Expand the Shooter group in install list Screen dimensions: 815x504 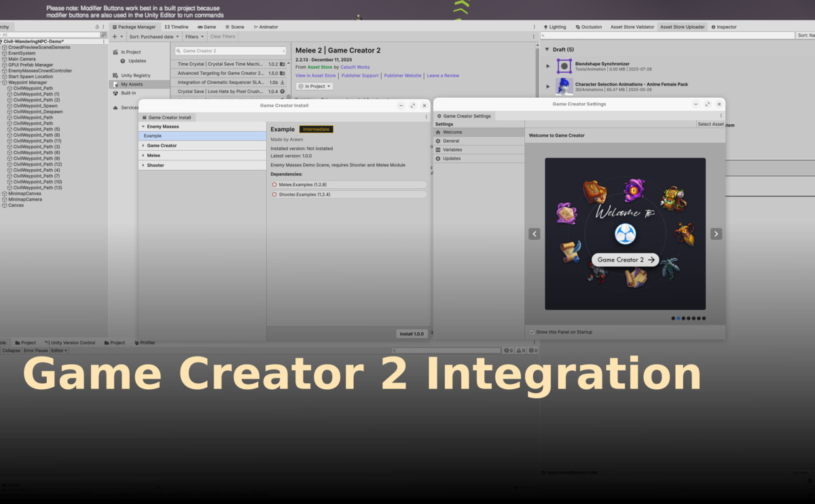(143, 165)
